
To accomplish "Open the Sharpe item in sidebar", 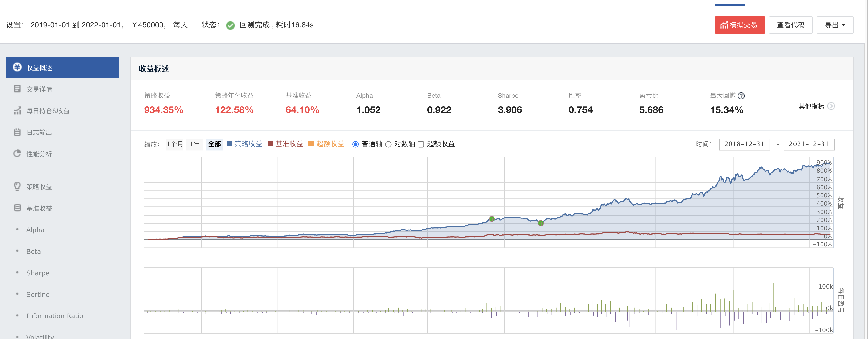I will pyautogui.click(x=38, y=273).
